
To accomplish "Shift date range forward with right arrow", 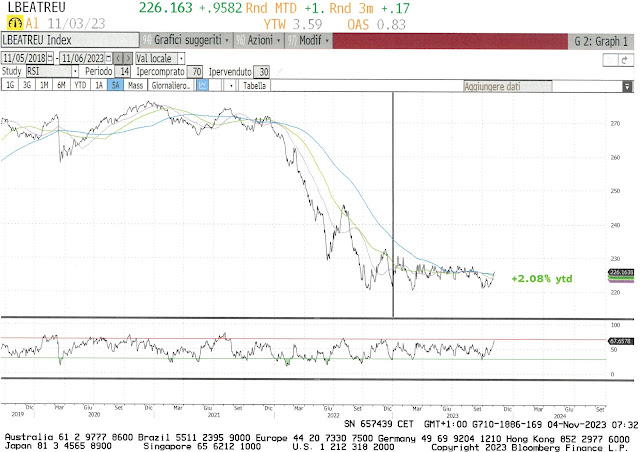I will coord(128,58).
